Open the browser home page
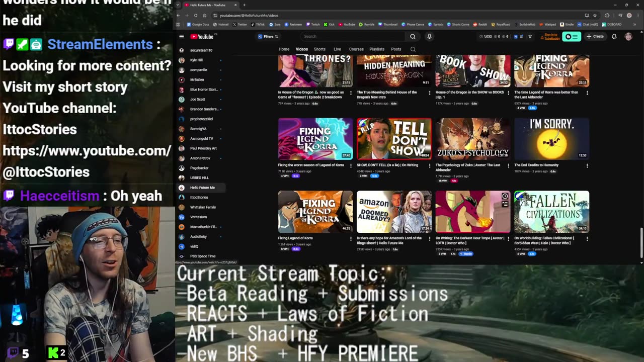The height and width of the screenshot is (362, 644). (204, 16)
